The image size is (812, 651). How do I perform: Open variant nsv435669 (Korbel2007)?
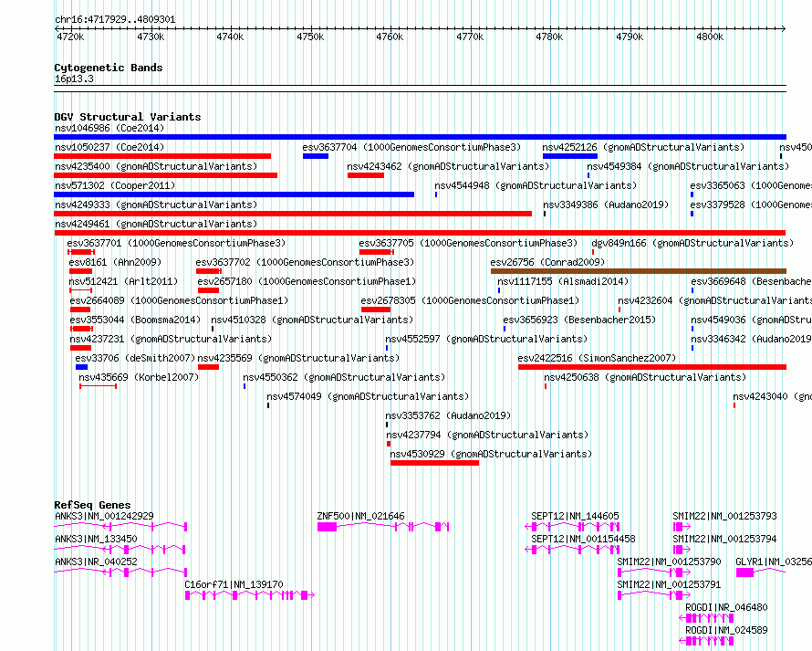[x=139, y=377]
